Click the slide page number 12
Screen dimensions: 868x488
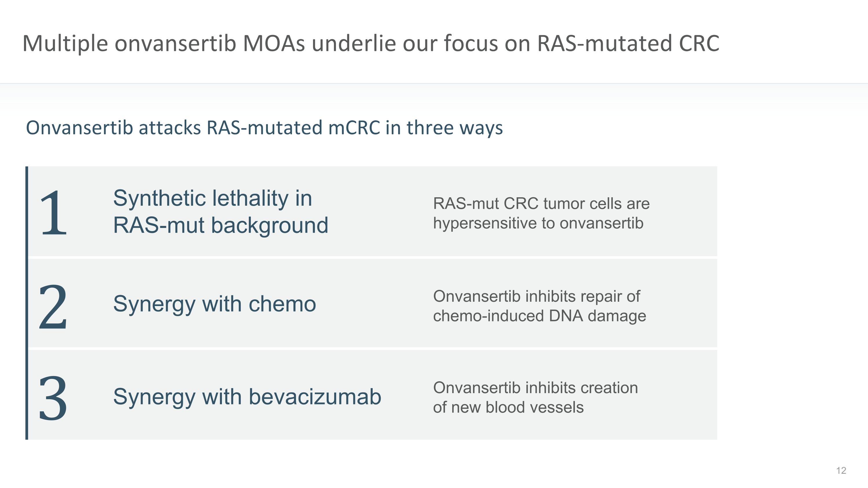(x=841, y=470)
